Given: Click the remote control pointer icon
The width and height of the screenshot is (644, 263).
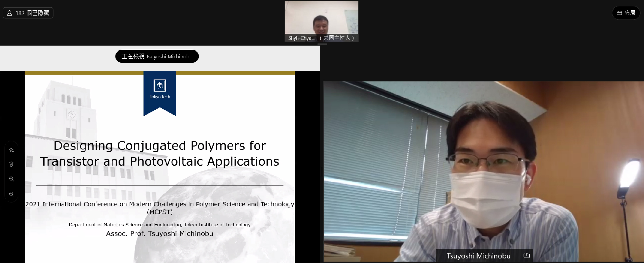Looking at the screenshot, I should click(11, 164).
